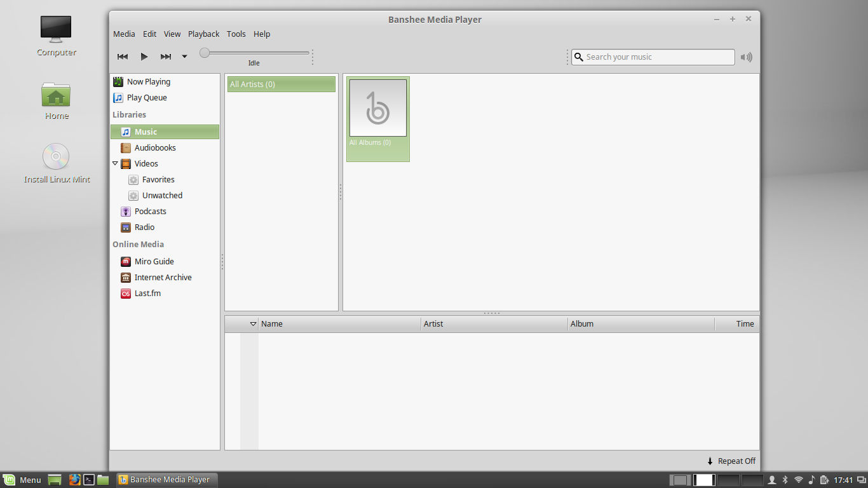Click the Miro Guide icon
This screenshot has height=488, width=868.
126,262
